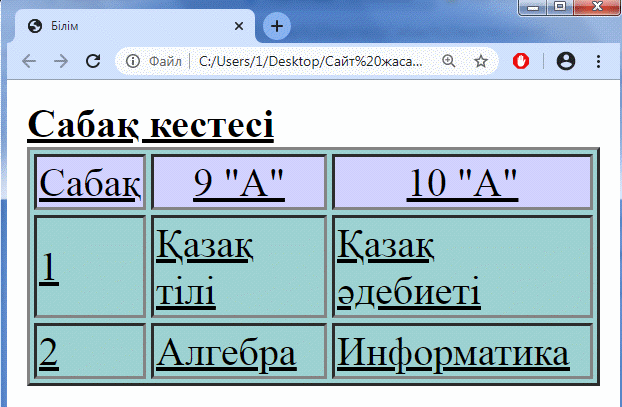The image size is (622, 407).
Task: Go back to the previous page
Action: [29, 61]
